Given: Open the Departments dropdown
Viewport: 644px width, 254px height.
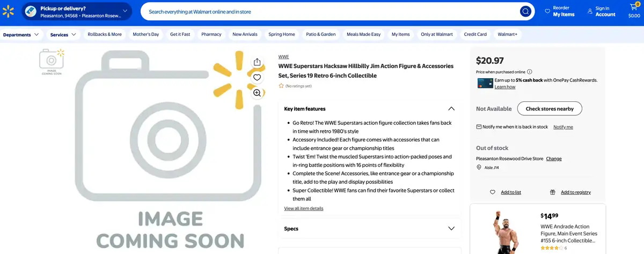Looking at the screenshot, I should [x=21, y=34].
